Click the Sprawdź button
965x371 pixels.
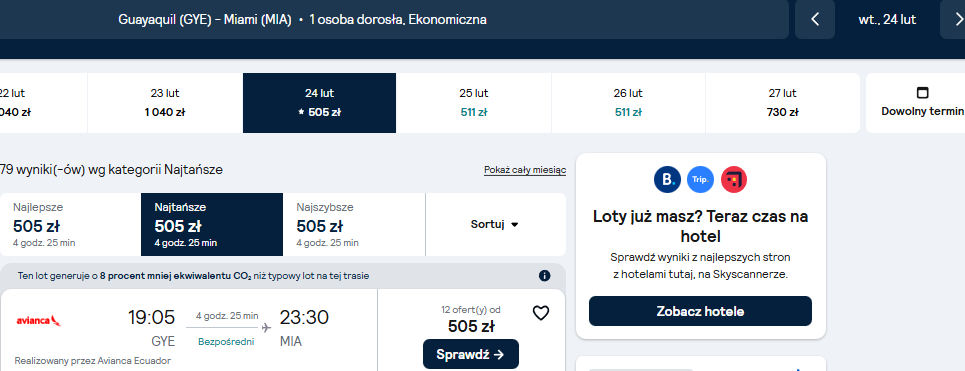471,354
